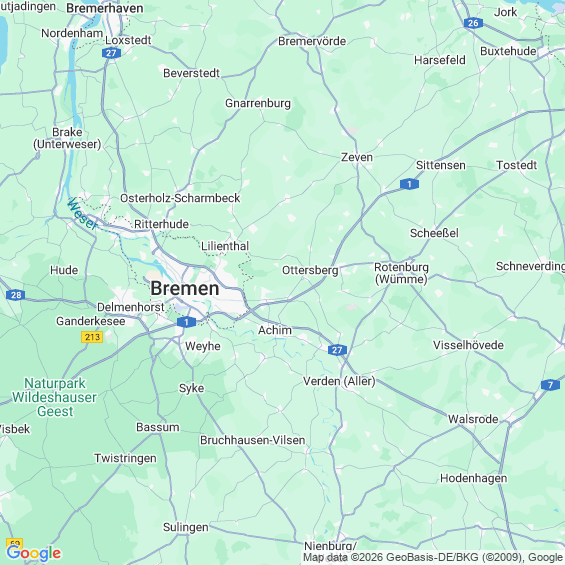Click the Rotenburg (Wümme) label

[x=401, y=273]
